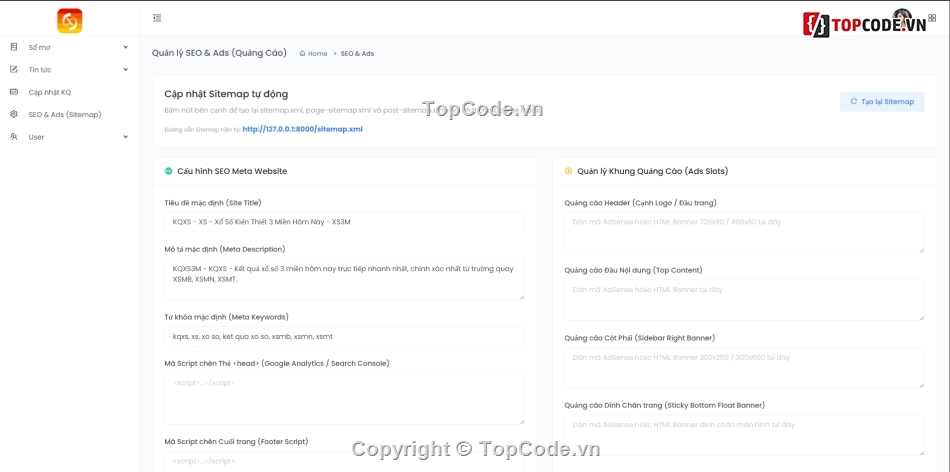950x472 pixels.
Task: Click the User people icon
Action: (14, 136)
